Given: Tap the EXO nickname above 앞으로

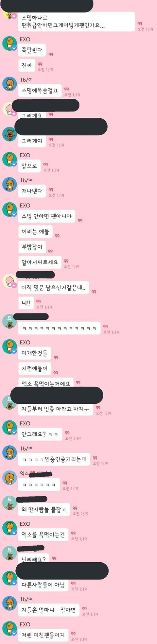Looking at the screenshot, I should (25, 155).
